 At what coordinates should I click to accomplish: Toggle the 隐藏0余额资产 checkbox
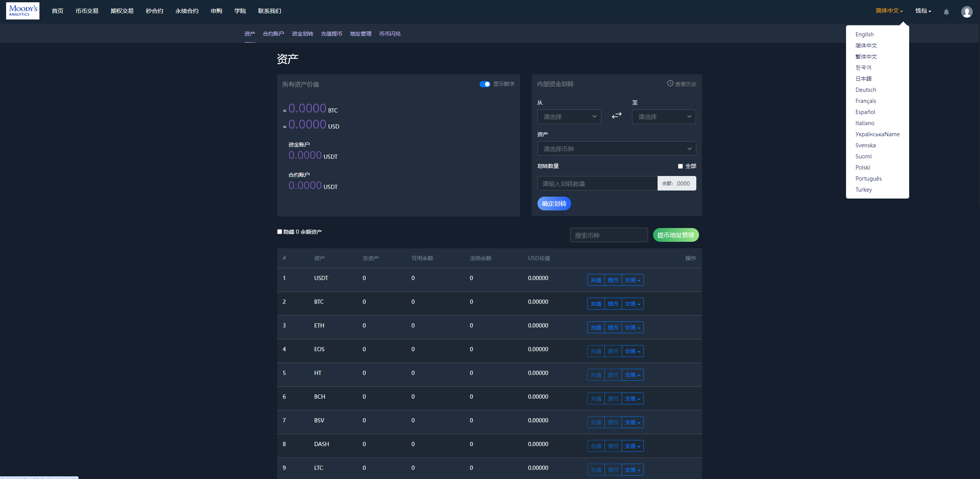(279, 232)
